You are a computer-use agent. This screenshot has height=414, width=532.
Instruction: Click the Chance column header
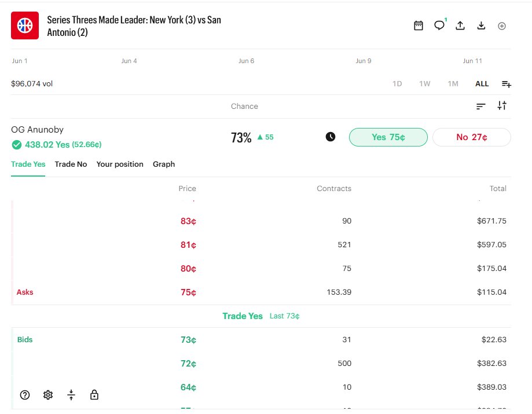(244, 106)
